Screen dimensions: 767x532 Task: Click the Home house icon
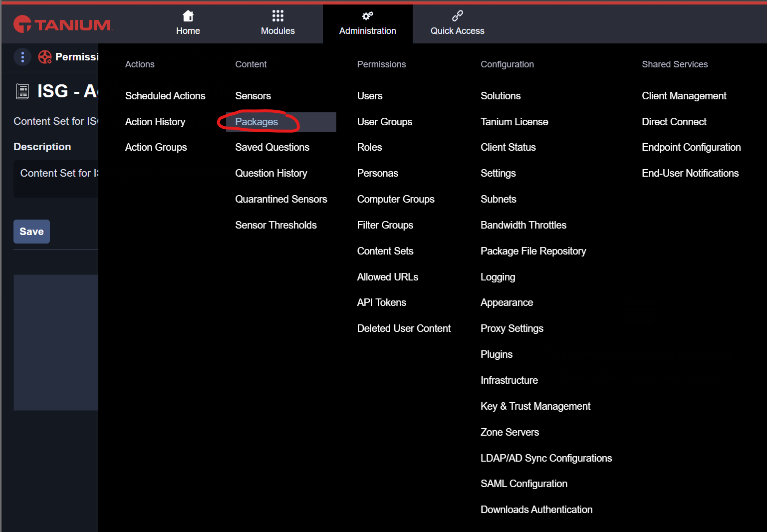pos(188,16)
